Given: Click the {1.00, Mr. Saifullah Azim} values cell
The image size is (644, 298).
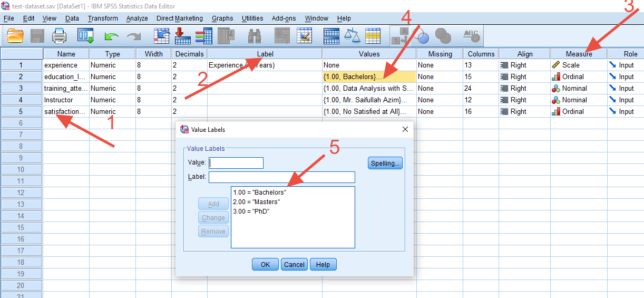Looking at the screenshot, I should 369,100.
